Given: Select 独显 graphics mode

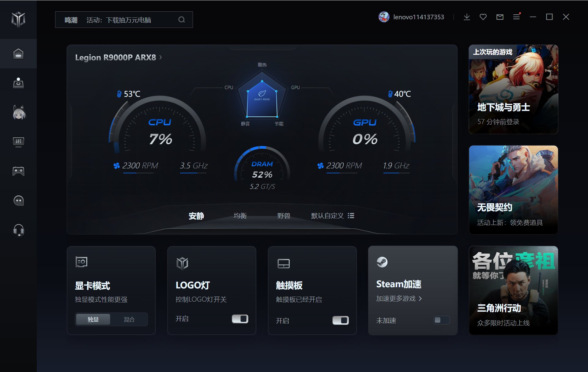Looking at the screenshot, I should click(93, 319).
